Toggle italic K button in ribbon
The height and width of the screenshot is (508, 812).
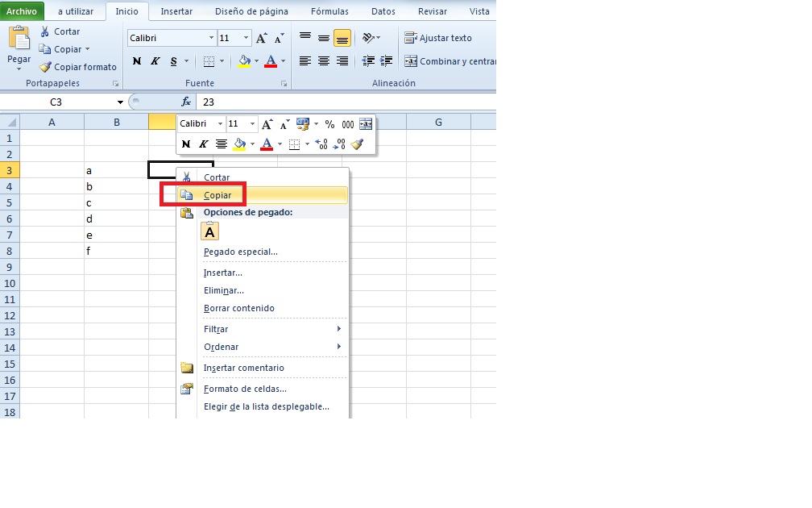tap(155, 61)
